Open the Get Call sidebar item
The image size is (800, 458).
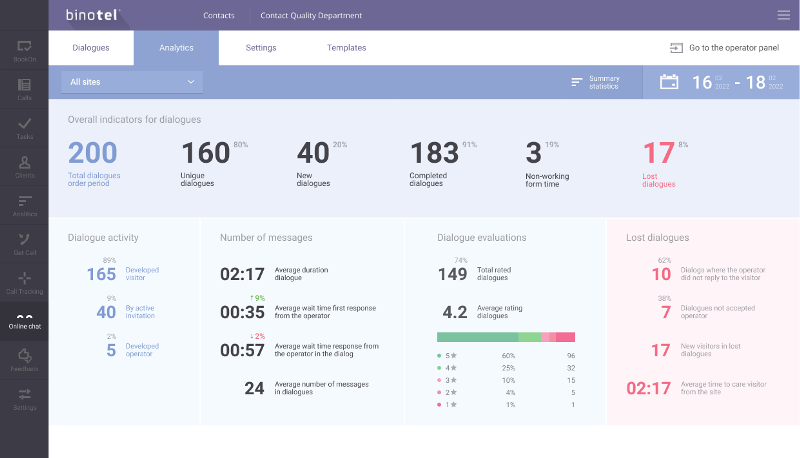tap(24, 244)
